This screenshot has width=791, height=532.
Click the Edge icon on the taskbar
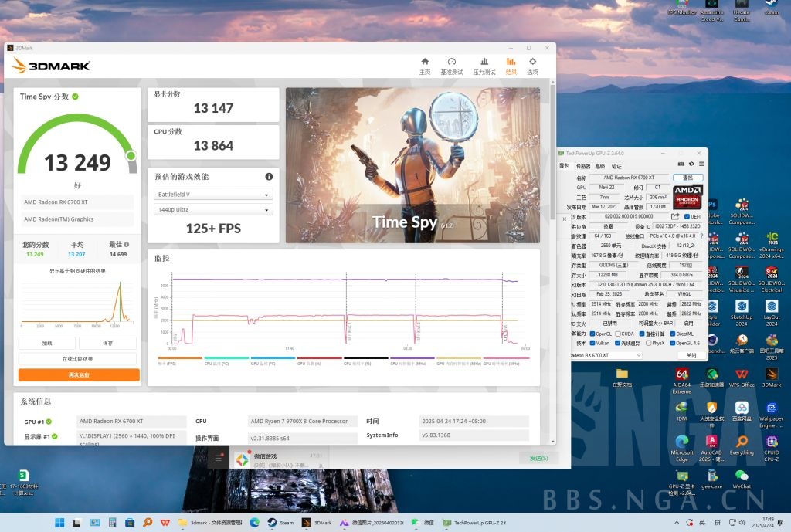[255, 523]
